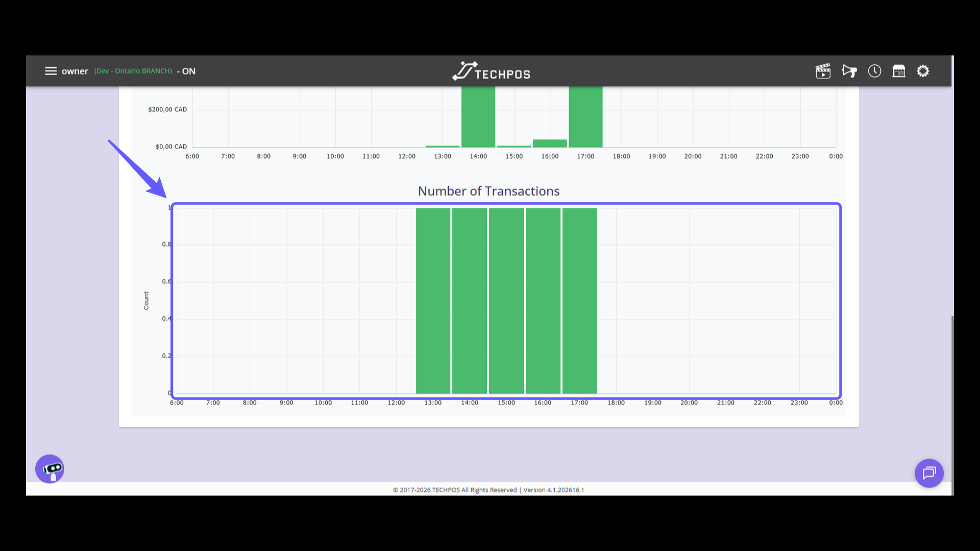
Task: Open announcements via the megaphone icon
Action: 849,71
